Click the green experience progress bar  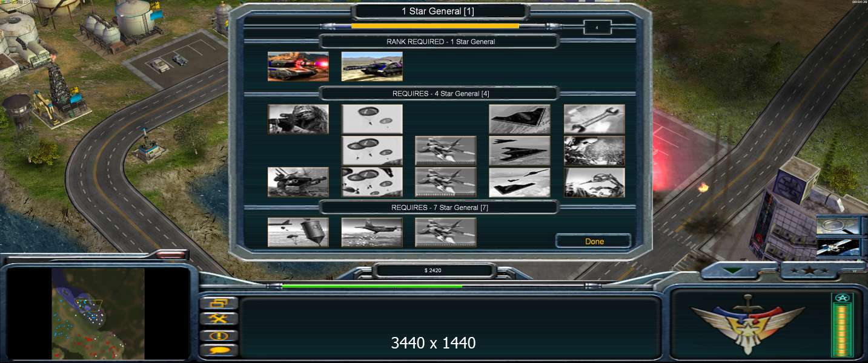point(372,286)
